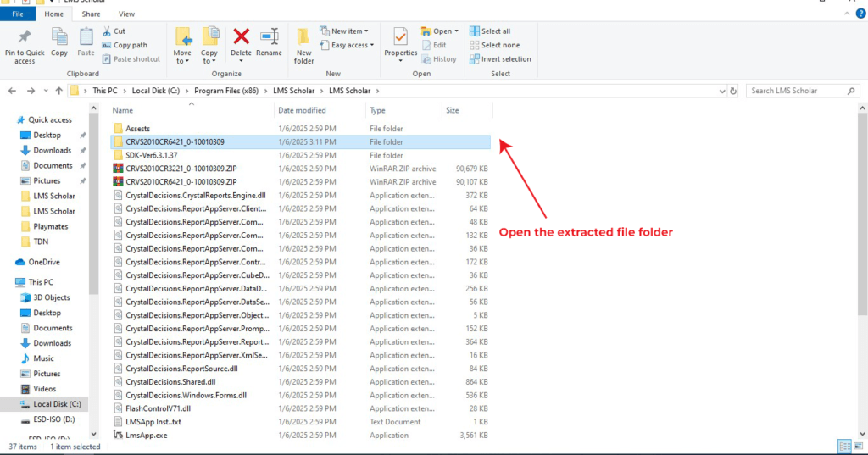Click Copy path command
This screenshot has width=868, height=455.
[125, 45]
